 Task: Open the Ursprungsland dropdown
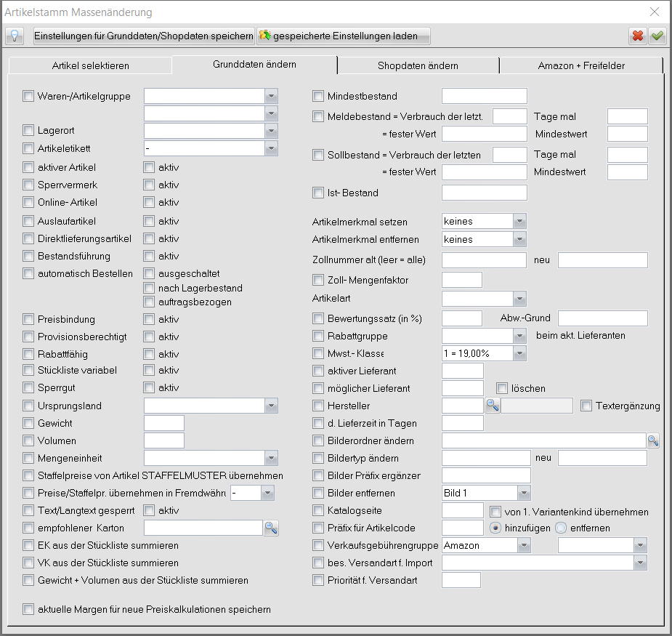[x=271, y=406]
